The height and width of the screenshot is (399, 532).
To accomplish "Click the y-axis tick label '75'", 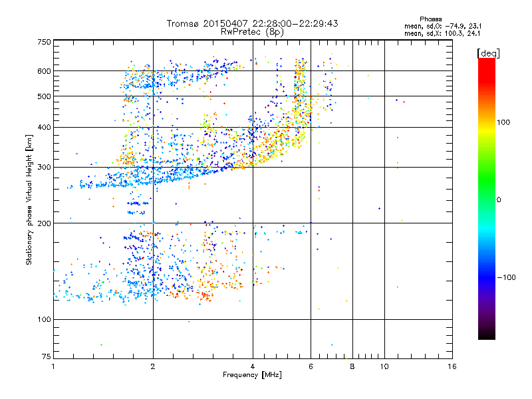I will [47, 356].
